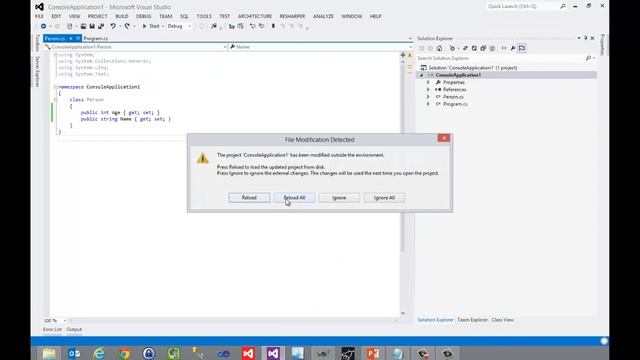This screenshot has height=360, width=640.
Task: Switch to the Team Explorer tab
Action: point(472,320)
